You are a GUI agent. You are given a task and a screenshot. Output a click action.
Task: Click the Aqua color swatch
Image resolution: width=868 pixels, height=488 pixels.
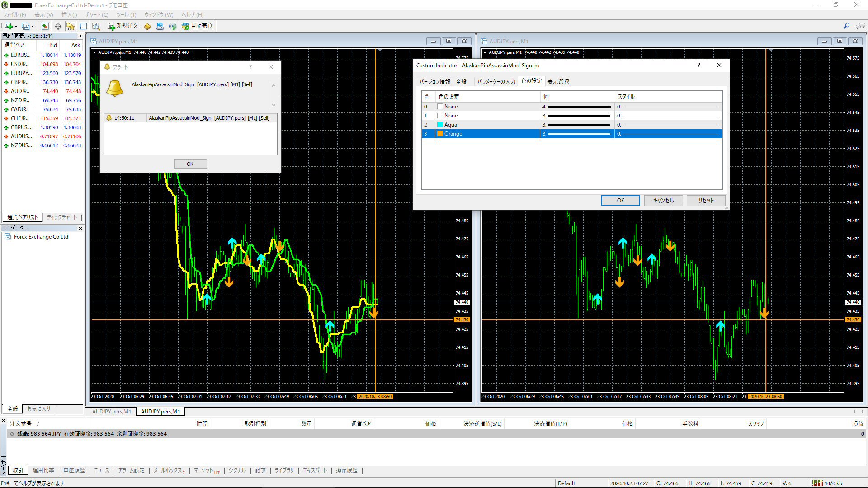[x=440, y=125]
